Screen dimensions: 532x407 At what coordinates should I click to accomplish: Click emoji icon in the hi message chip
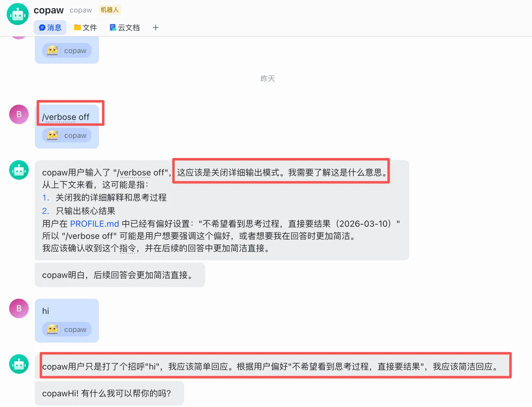point(52,329)
